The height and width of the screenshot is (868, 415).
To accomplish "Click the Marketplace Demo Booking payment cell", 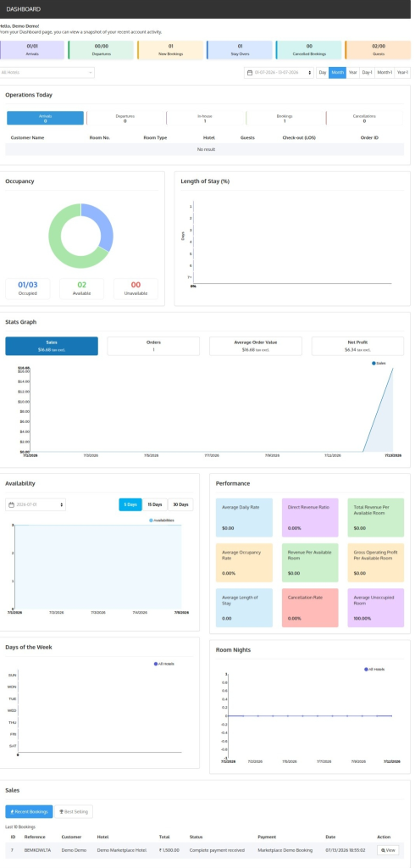I will pos(285,849).
